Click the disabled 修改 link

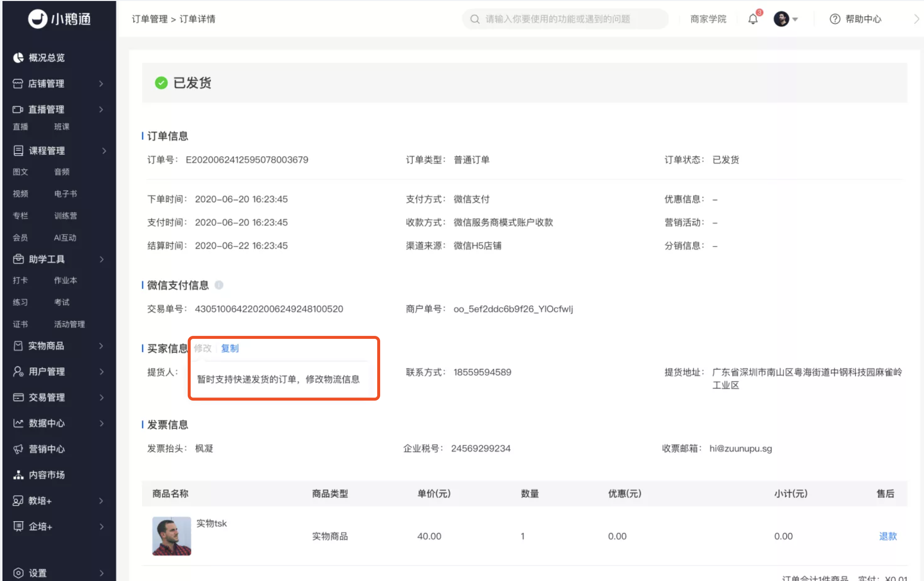[x=203, y=348]
